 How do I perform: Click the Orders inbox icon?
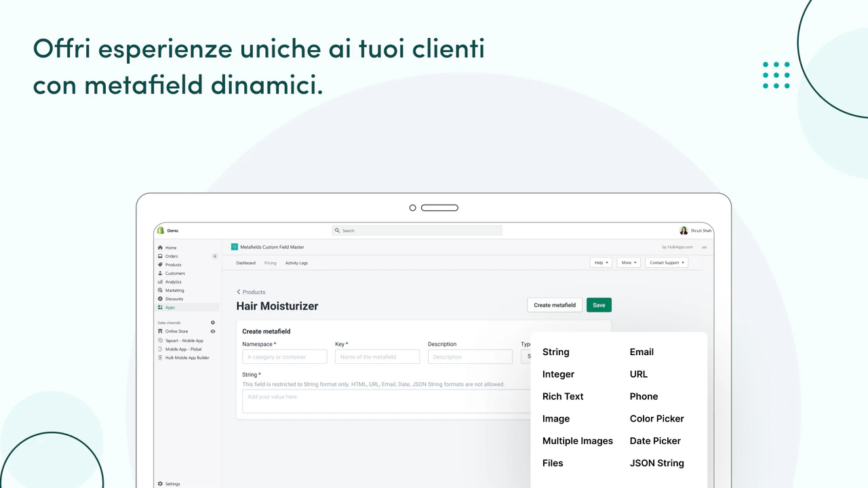click(160, 256)
